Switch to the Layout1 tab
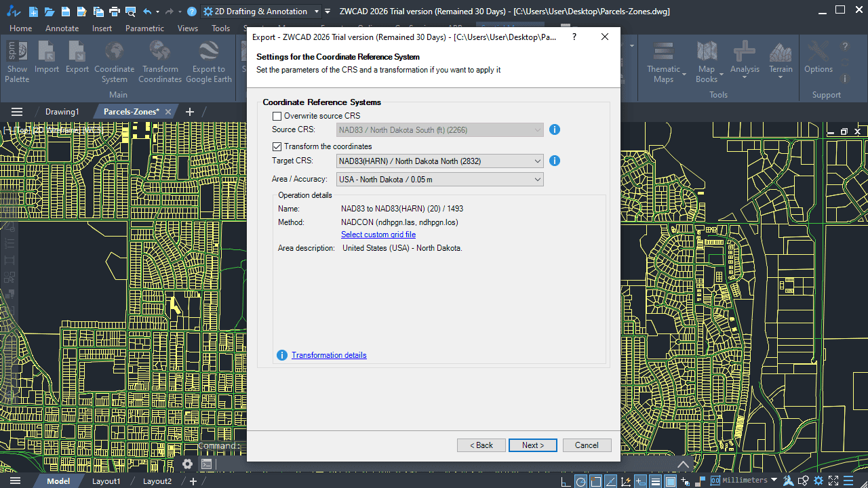 pyautogui.click(x=106, y=481)
